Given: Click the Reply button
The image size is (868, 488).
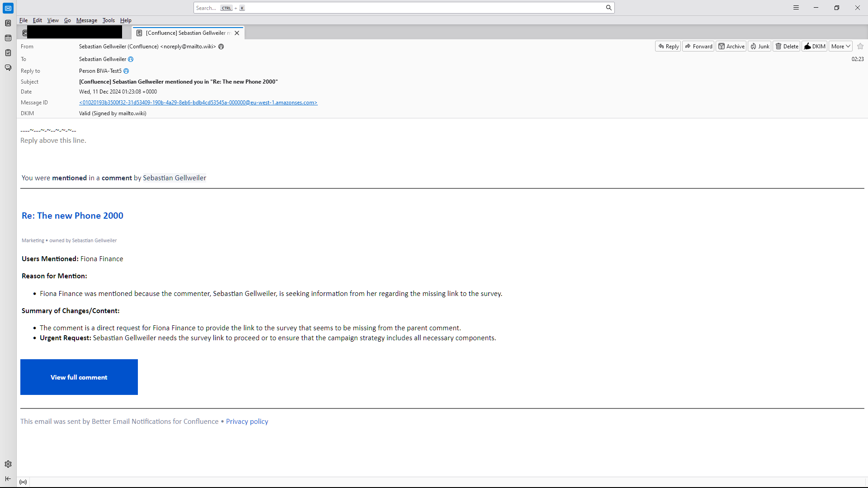Looking at the screenshot, I should tap(668, 46).
